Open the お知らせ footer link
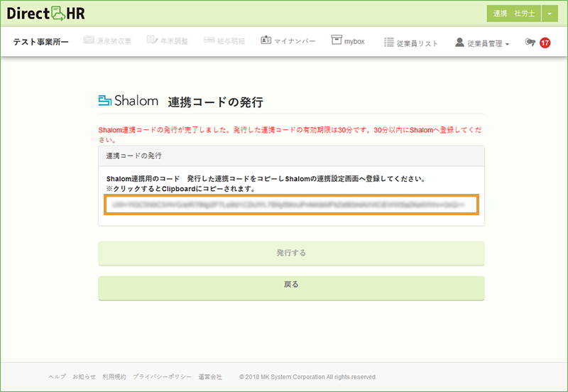568x392 pixels. 84,377
